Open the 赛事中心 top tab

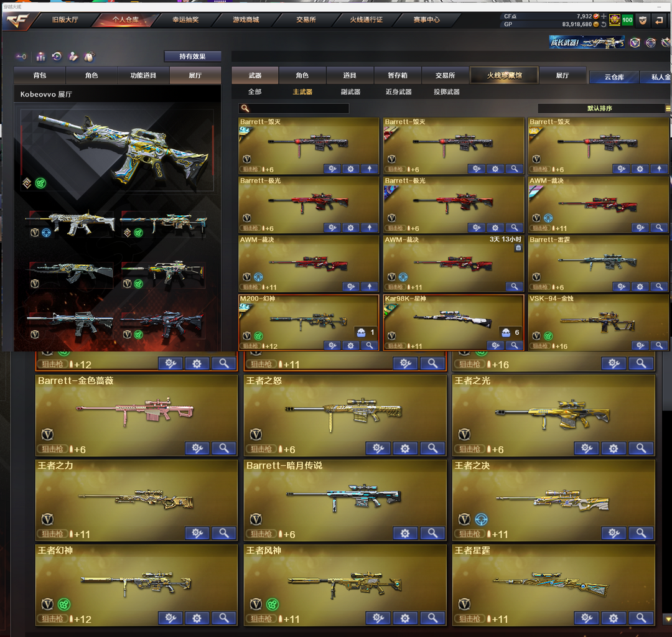pyautogui.click(x=426, y=20)
